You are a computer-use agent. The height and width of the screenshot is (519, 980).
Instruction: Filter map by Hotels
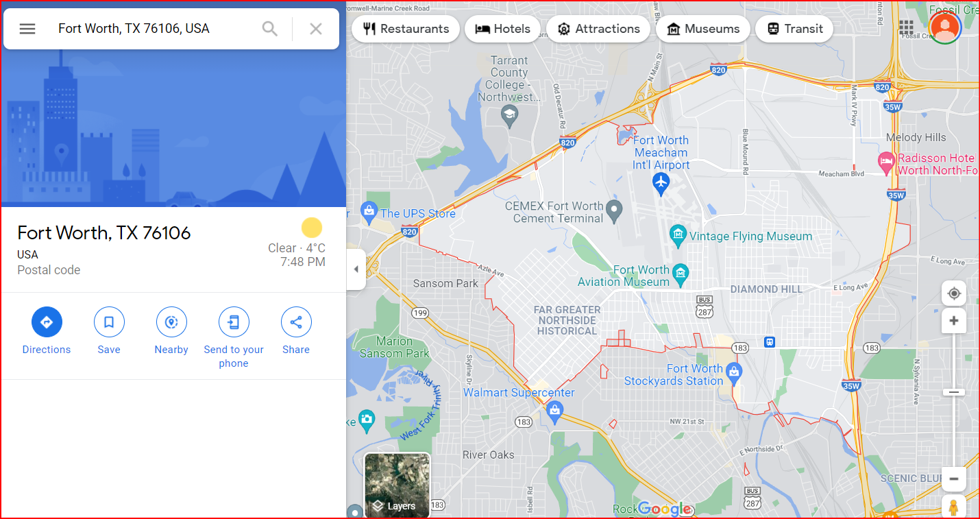pyautogui.click(x=502, y=29)
